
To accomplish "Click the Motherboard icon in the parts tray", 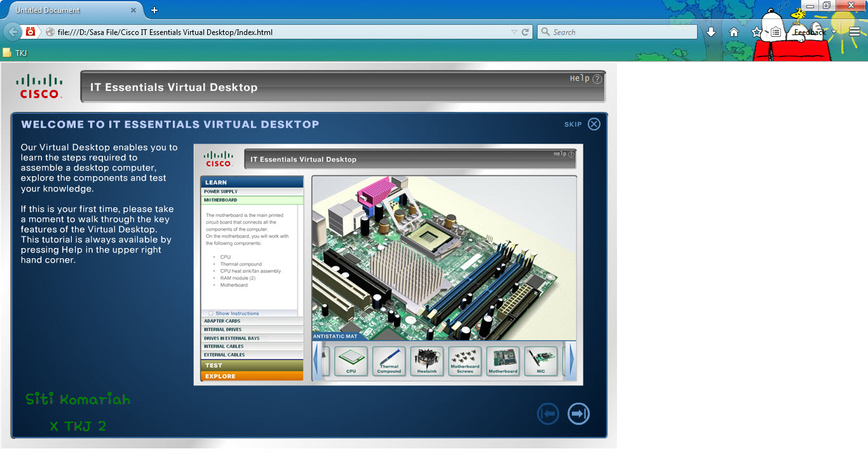I will [x=503, y=361].
